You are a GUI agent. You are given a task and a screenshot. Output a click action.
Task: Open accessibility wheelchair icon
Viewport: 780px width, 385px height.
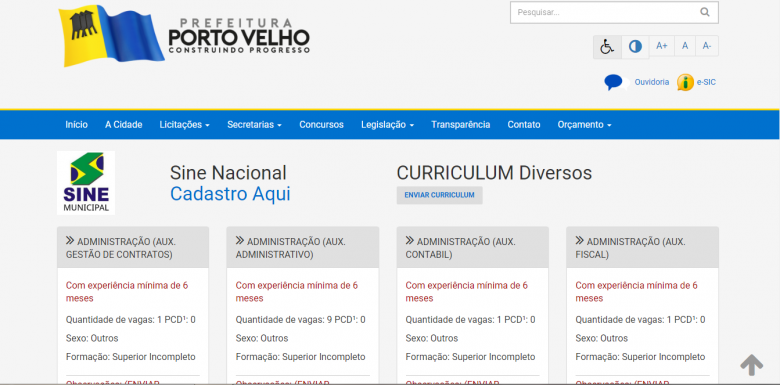click(x=607, y=47)
